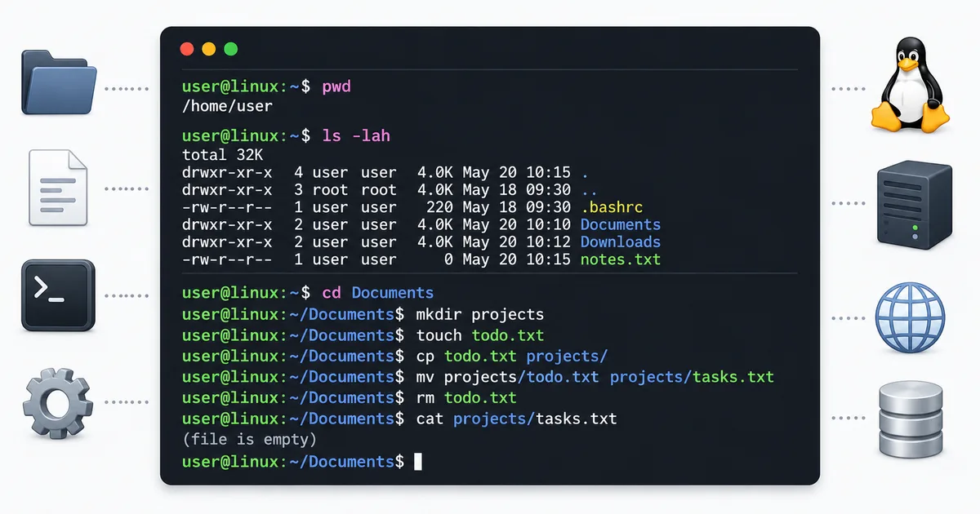Open the text document icon
Viewport: 980px width, 514px height.
click(58, 187)
